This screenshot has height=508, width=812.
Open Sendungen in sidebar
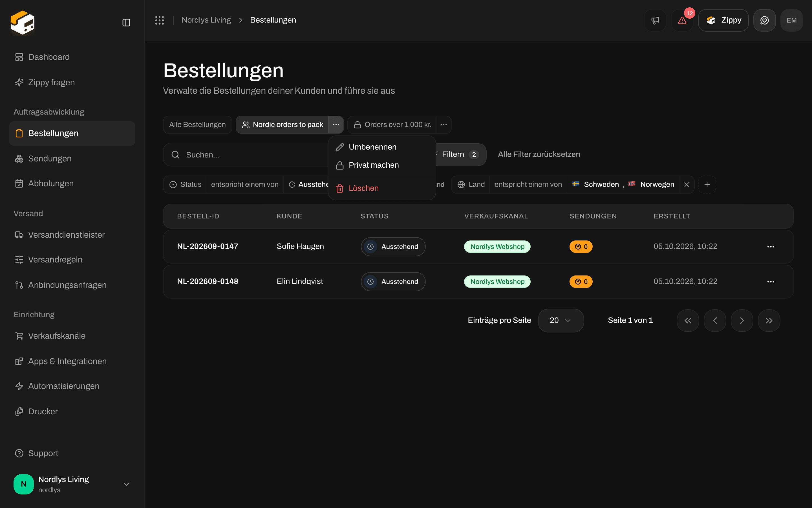coord(72,159)
